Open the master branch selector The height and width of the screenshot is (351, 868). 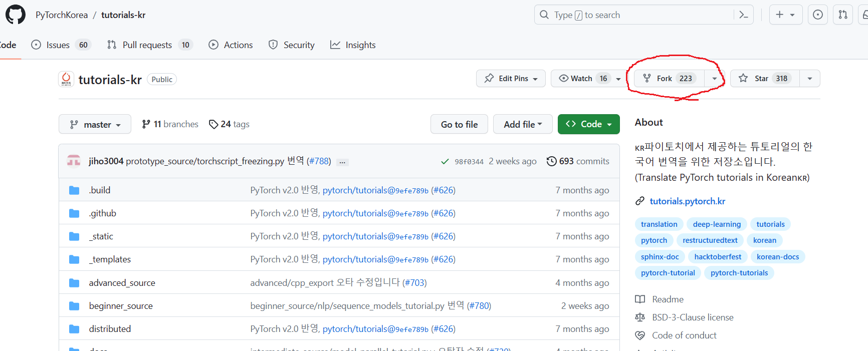(x=95, y=124)
